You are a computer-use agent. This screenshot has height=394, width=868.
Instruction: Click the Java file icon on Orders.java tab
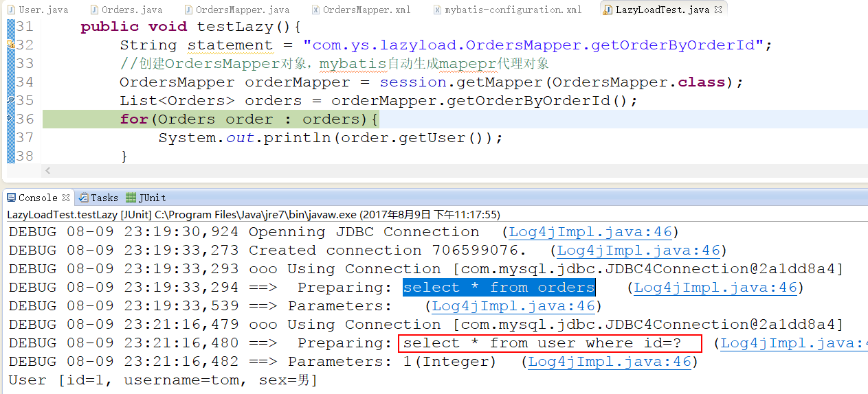tap(94, 10)
